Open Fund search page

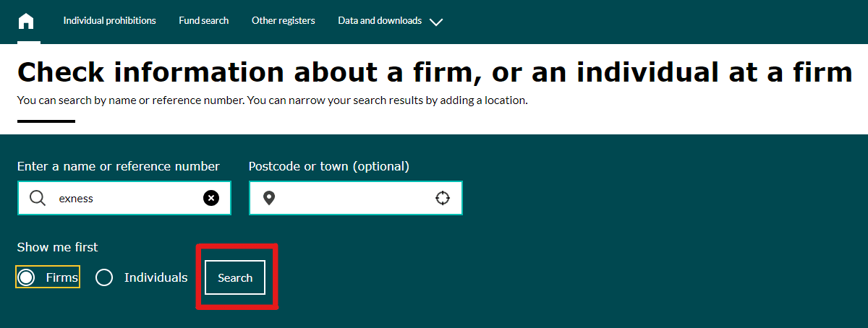(x=204, y=21)
